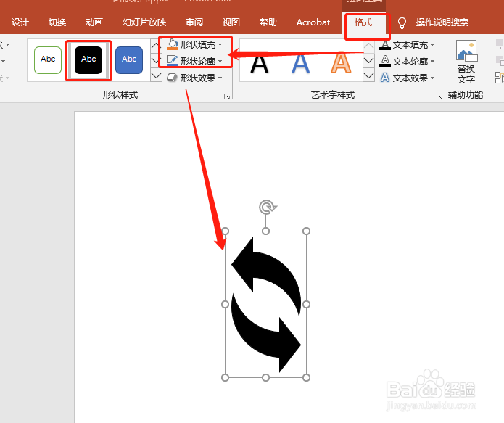Viewport: 504px width, 423px height.
Task: Open 文本轮廓 dropdown arrow
Action: [x=433, y=61]
